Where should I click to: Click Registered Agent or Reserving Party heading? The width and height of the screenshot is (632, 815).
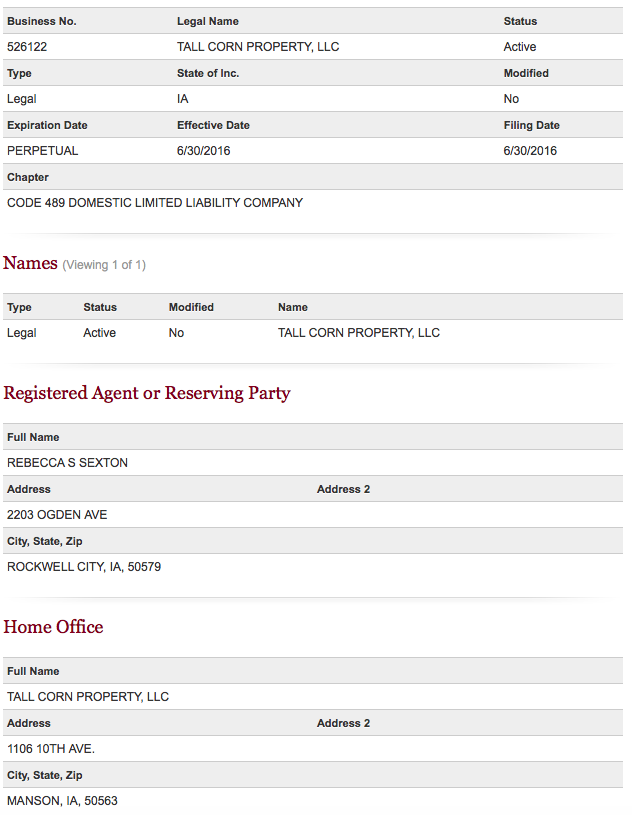tap(147, 393)
